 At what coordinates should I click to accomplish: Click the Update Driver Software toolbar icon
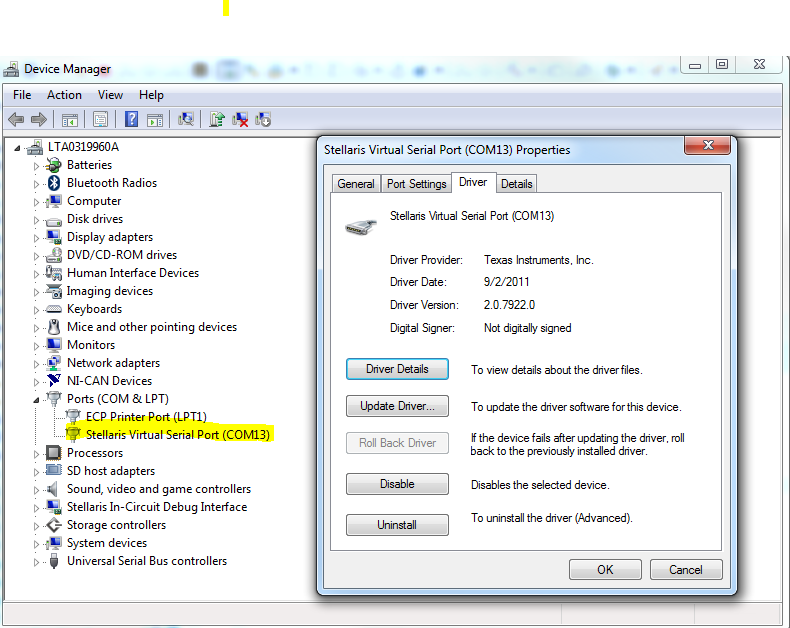(x=217, y=119)
